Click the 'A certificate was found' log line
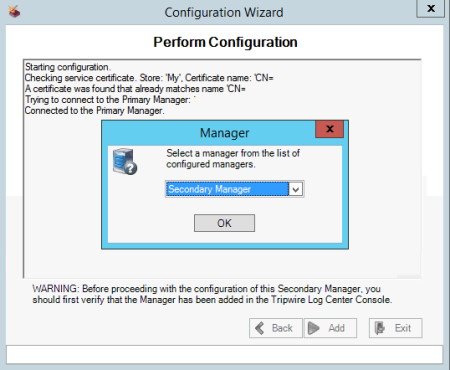This screenshot has height=370, width=450. coord(135,89)
